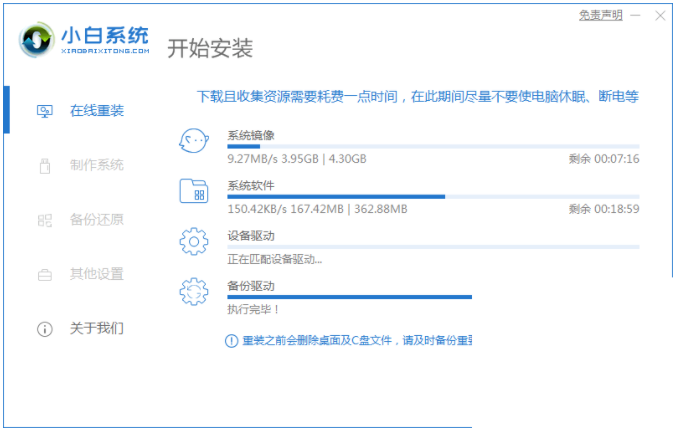Select the 在线重装 sidebar tab label
679x436 pixels.
97,111
